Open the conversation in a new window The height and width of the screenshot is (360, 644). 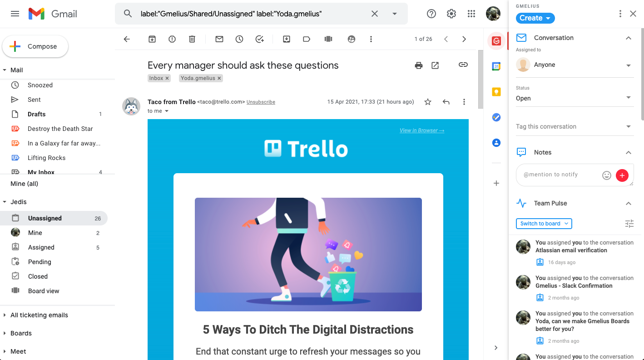coord(435,65)
